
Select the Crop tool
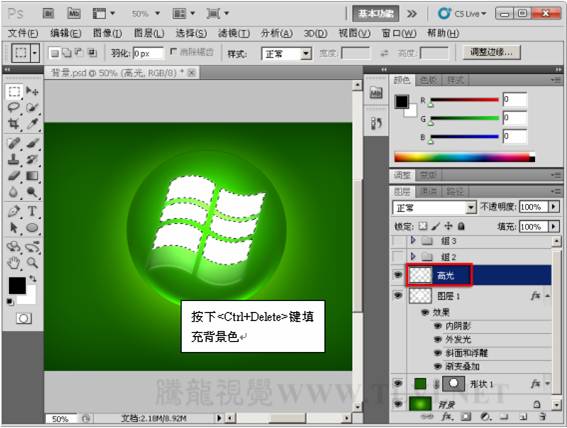(x=14, y=124)
